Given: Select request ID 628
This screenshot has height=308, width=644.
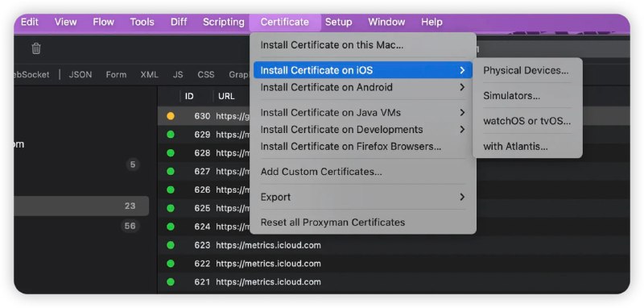Looking at the screenshot, I should (x=202, y=153).
